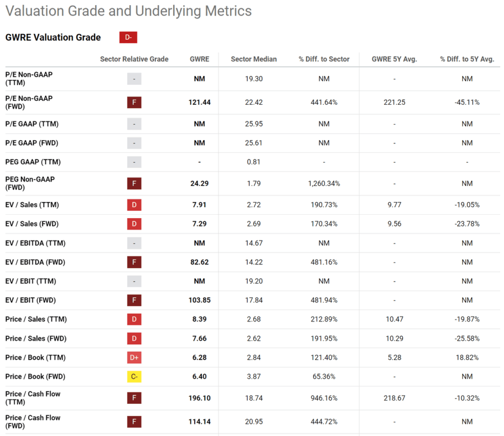
Task: Click the Price / Cash Flow (FWD) row label
Action: [33, 421]
